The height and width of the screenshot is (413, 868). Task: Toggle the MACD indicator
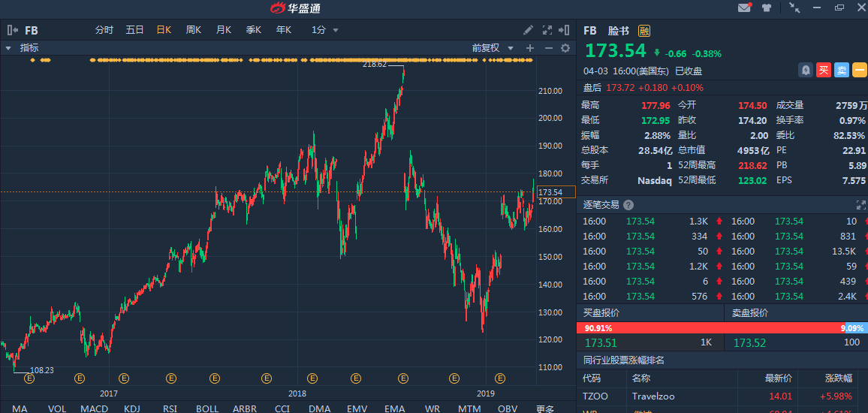tap(94, 408)
